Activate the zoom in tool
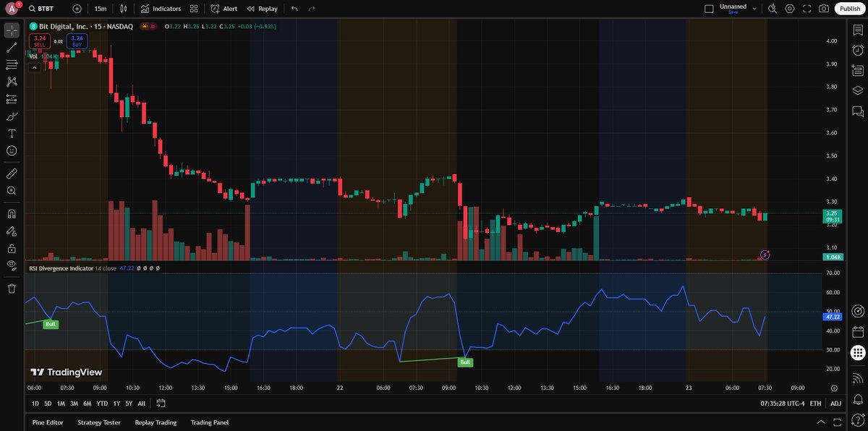This screenshot has height=431, width=868. pos(12,191)
